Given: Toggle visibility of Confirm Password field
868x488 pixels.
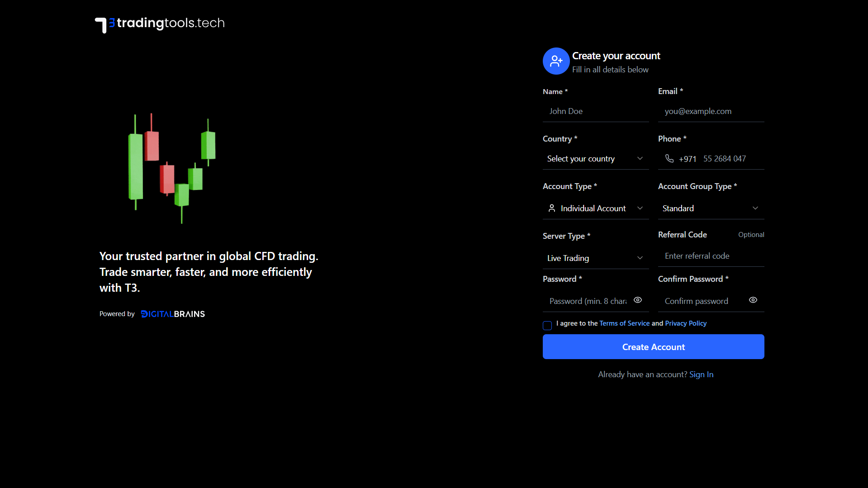Looking at the screenshot, I should click(x=753, y=300).
